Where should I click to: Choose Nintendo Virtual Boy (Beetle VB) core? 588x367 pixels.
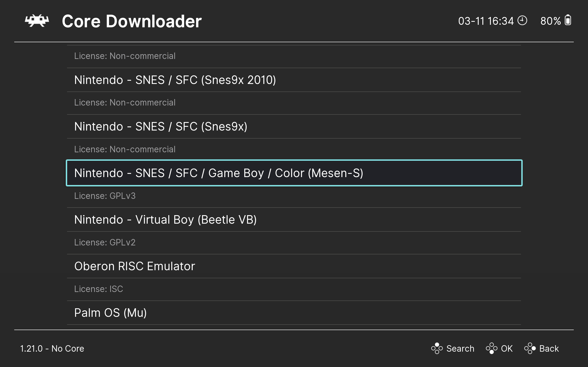coord(165,220)
